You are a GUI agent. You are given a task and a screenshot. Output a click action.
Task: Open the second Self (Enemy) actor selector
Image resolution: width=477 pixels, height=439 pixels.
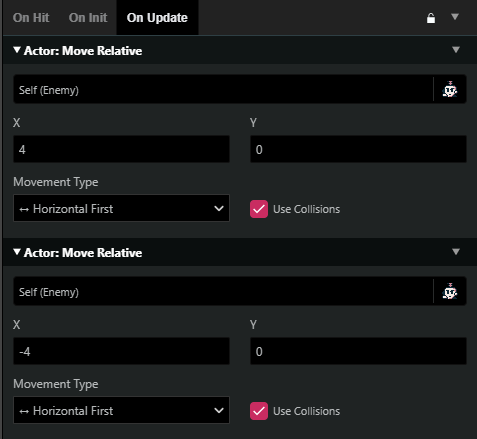(x=223, y=291)
